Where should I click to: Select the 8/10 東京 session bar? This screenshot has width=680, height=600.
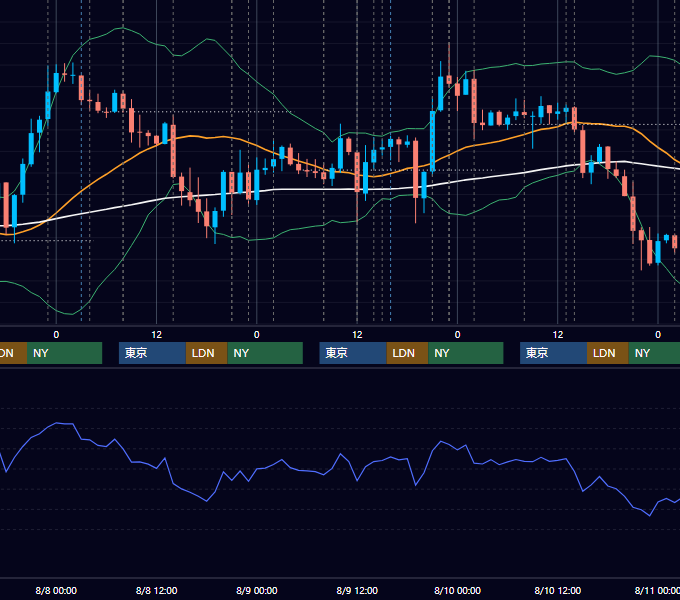tap(553, 353)
